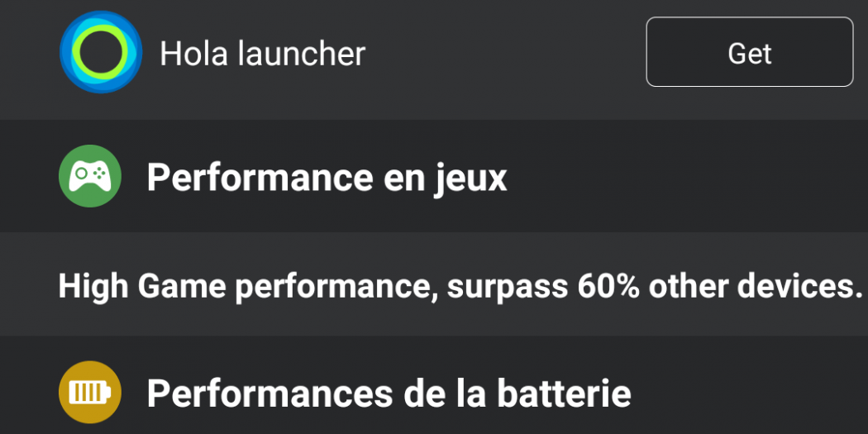Click the gamepad symbol next to Performance en jeux
Viewport: 868px width, 434px height.
pos(90,176)
